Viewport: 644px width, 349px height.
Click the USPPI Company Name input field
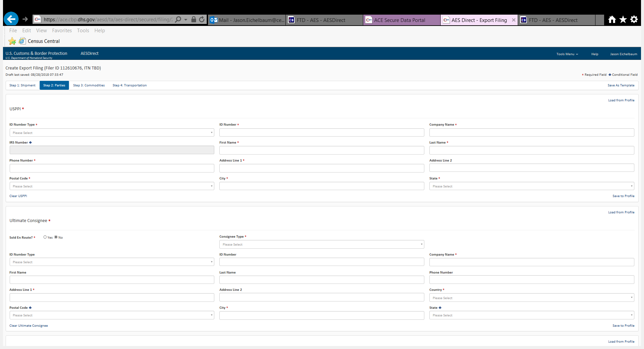click(531, 133)
